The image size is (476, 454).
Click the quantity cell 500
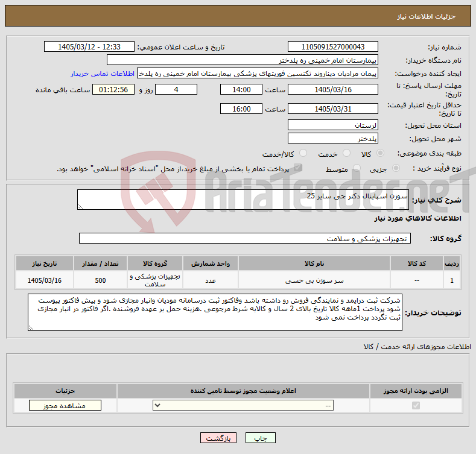pyautogui.click(x=100, y=280)
